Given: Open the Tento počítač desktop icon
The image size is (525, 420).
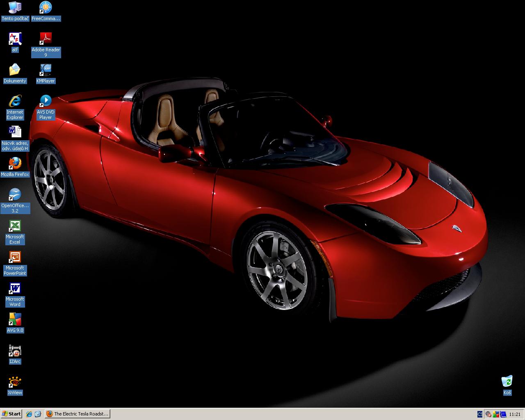Looking at the screenshot, I should click(x=15, y=7).
